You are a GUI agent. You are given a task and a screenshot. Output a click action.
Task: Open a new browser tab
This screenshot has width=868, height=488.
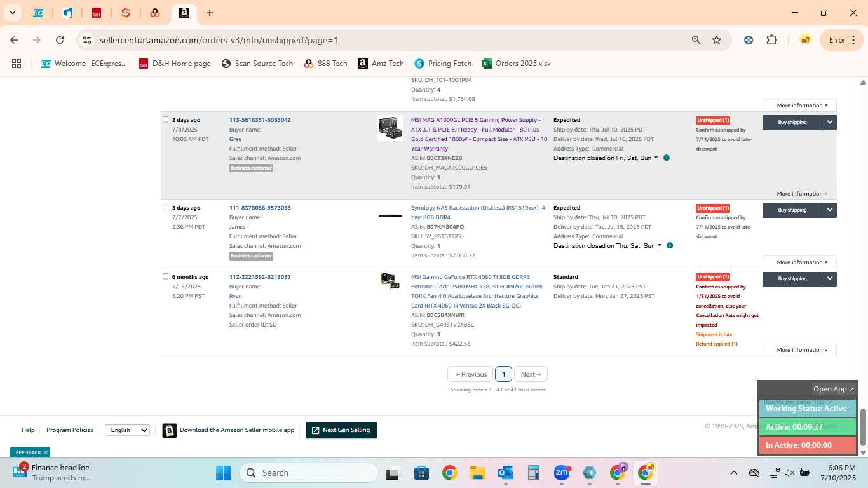210,13
